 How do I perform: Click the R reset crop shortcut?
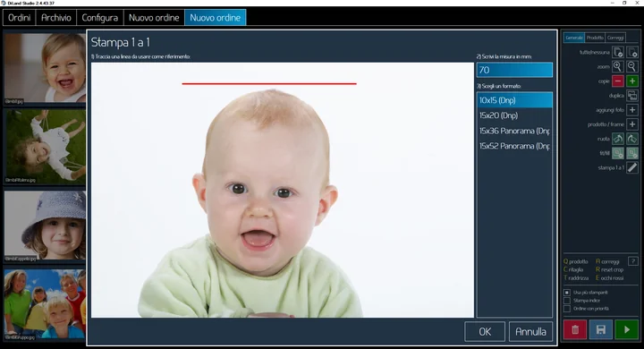pyautogui.click(x=609, y=269)
